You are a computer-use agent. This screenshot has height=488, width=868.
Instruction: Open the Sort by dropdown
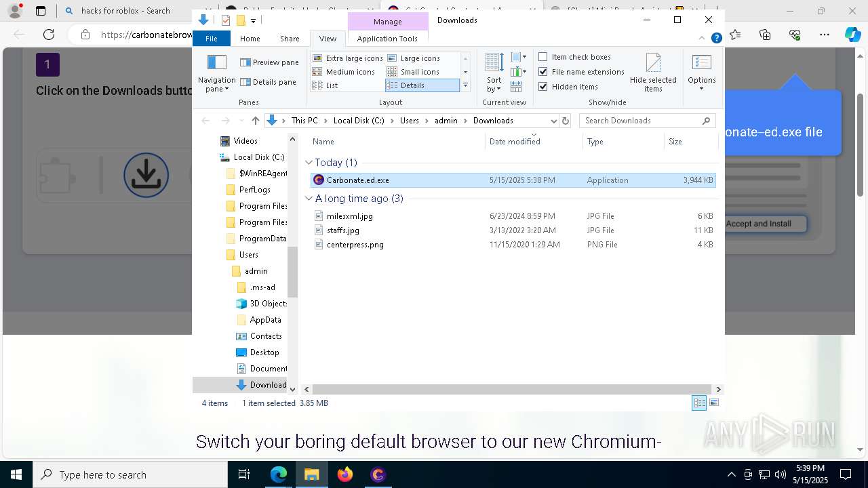pyautogui.click(x=494, y=73)
